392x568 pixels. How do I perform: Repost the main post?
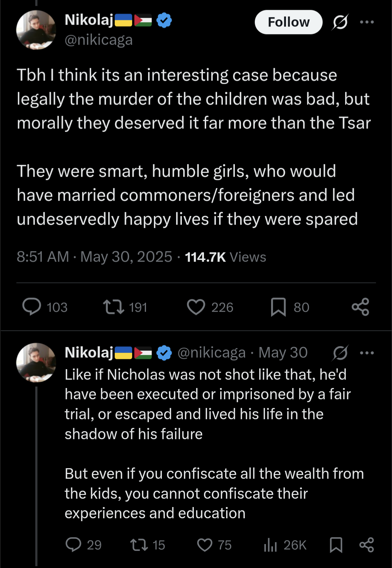[114, 307]
